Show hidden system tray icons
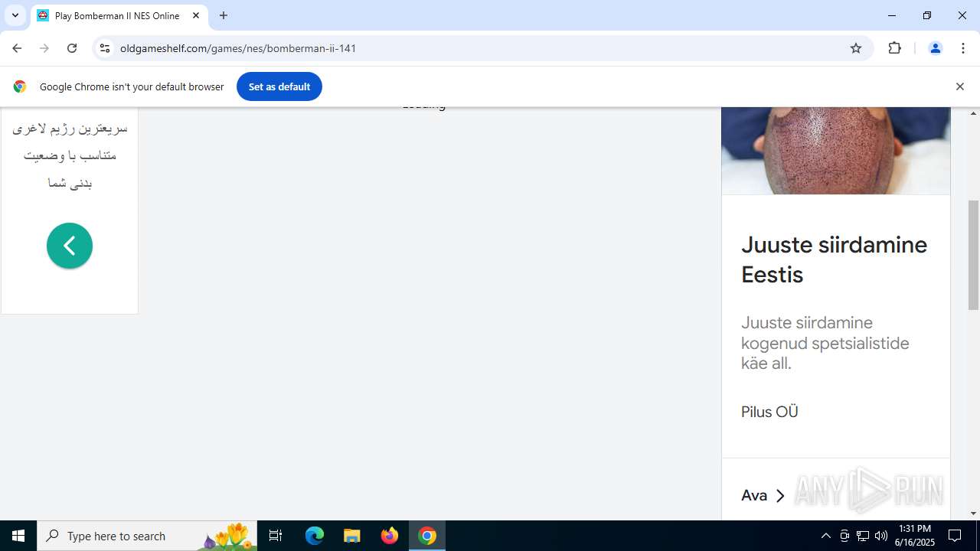 pyautogui.click(x=825, y=536)
